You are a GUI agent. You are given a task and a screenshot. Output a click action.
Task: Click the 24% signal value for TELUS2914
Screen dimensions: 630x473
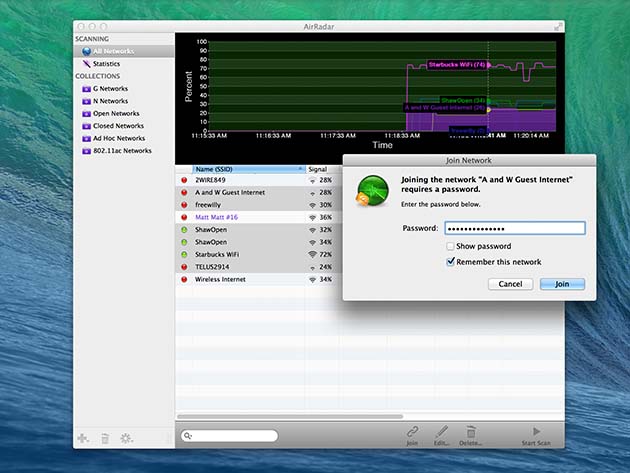tap(325, 267)
